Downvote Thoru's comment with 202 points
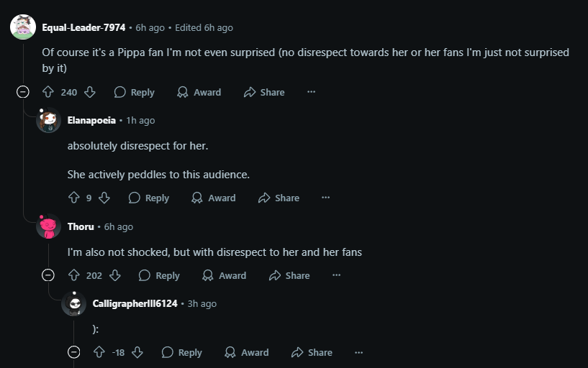Image resolution: width=588 pixels, height=368 pixels. 115,275
